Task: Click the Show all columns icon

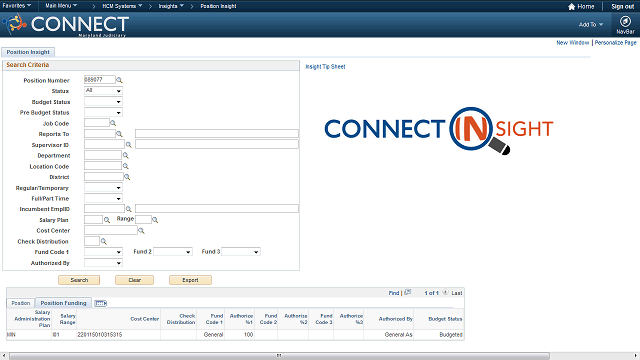Action: click(100, 303)
